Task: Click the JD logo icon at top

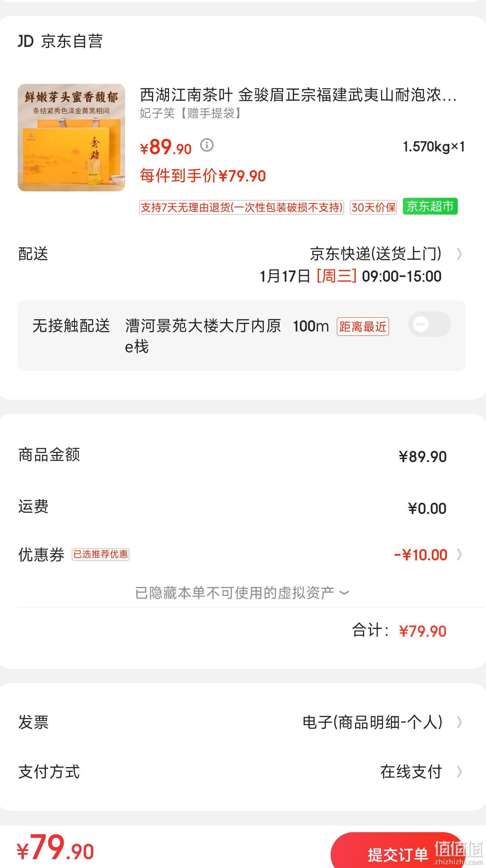Action: point(26,41)
